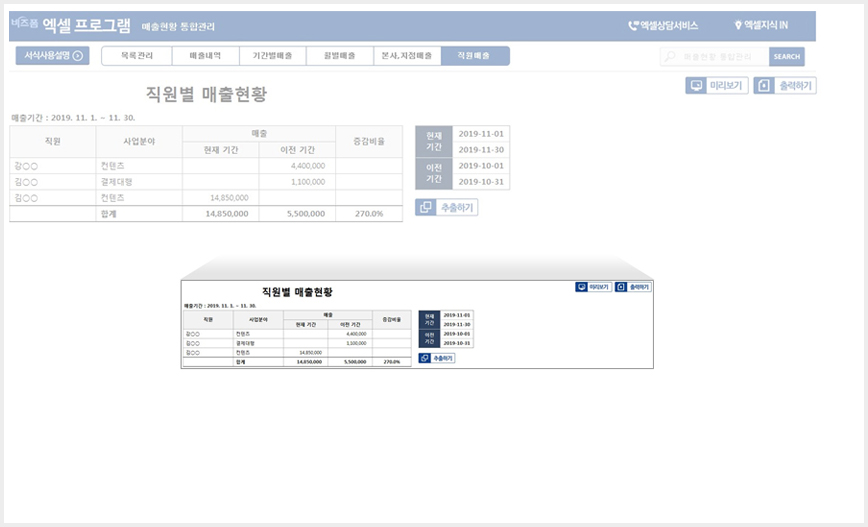Click the top search input field
Image resolution: width=868 pixels, height=527 pixels.
tap(714, 56)
